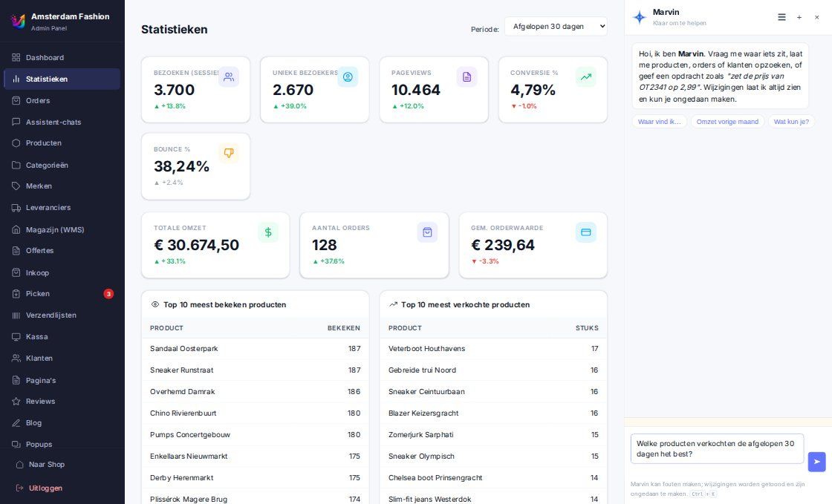Image resolution: width=832 pixels, height=504 pixels.
Task: Click the Stuks column header
Action: pyautogui.click(x=587, y=328)
